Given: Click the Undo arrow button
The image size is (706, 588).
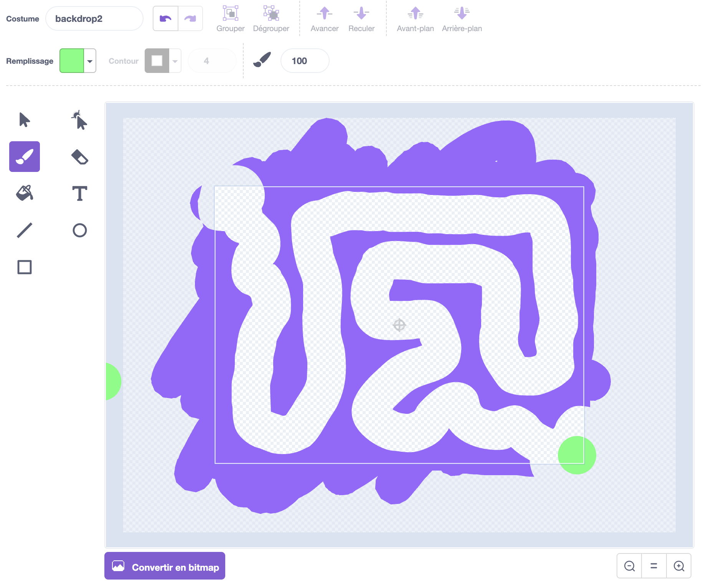Looking at the screenshot, I should click(165, 18).
